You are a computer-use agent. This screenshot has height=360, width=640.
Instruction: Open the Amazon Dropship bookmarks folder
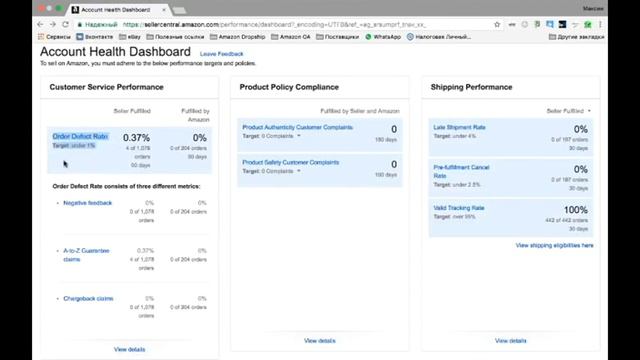238,37
